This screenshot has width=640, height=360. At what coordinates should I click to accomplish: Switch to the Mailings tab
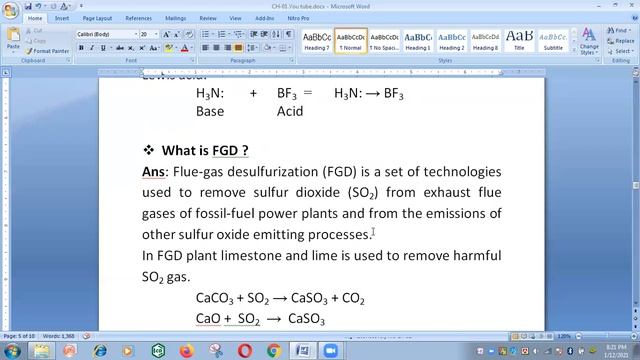(x=176, y=18)
